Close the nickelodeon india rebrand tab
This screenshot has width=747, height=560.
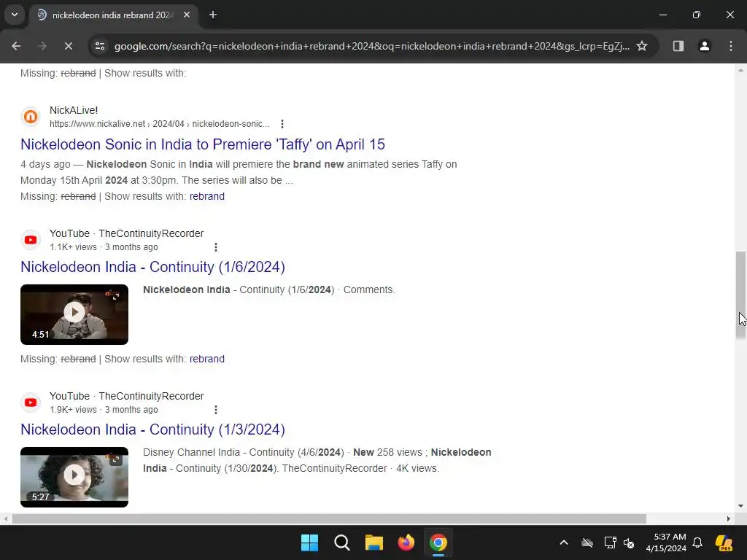point(187,15)
